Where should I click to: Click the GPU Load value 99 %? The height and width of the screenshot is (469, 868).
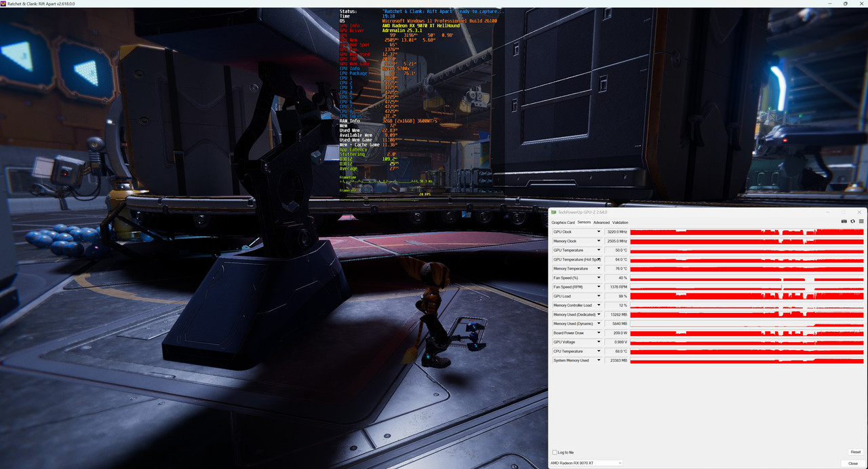616,296
